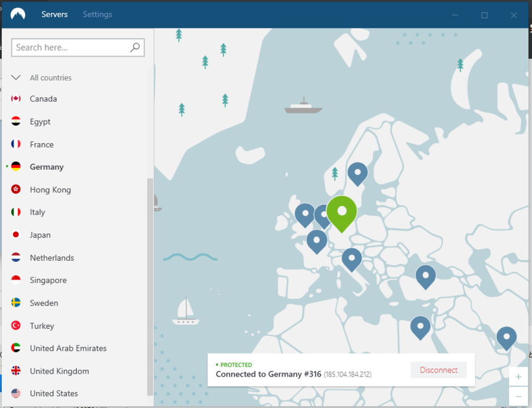The width and height of the screenshot is (532, 408).
Task: Click the IP address 185.104.184.212
Action: pos(348,375)
